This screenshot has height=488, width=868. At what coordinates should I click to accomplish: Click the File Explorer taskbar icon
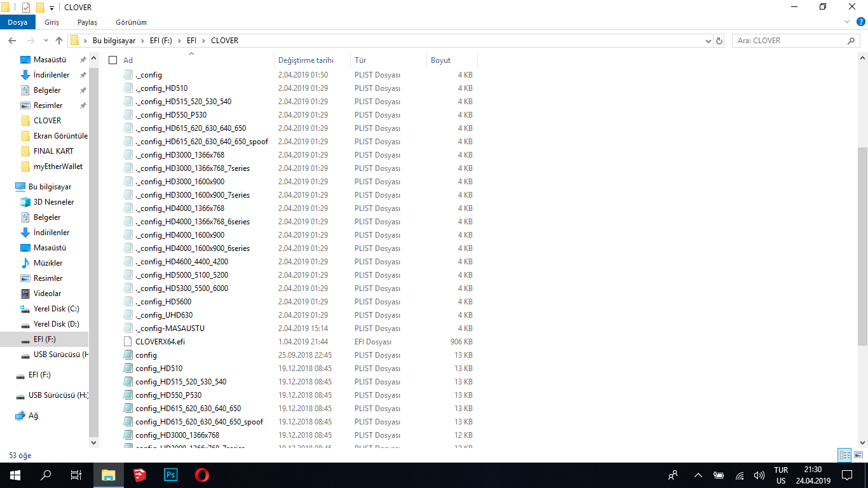point(109,475)
